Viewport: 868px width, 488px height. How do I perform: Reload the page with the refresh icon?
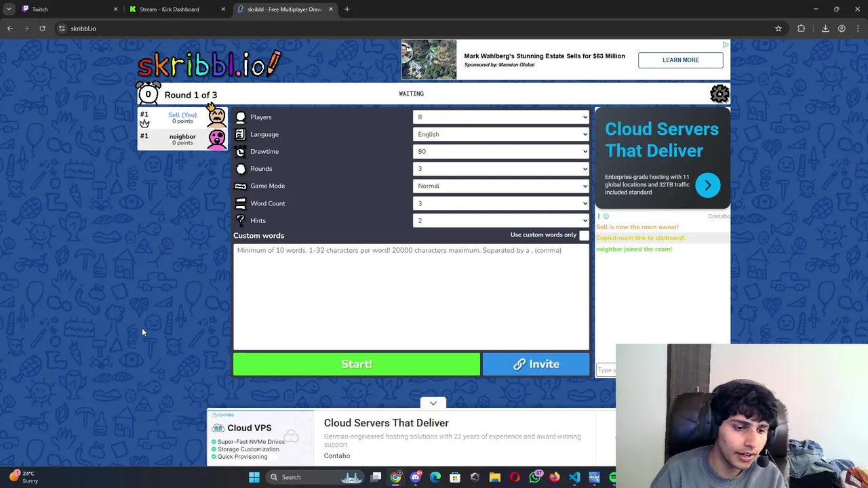(42, 28)
